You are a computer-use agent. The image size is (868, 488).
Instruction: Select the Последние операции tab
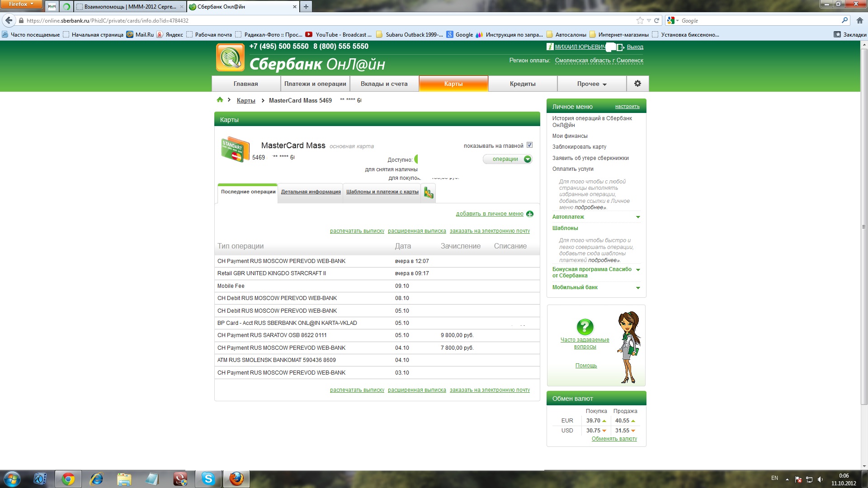(x=248, y=192)
